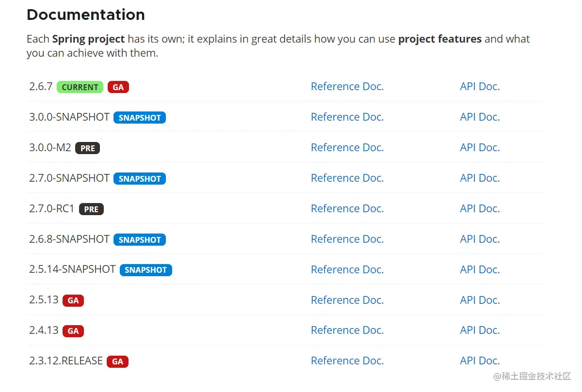Click the SNAPSHOT badge on 2.6.8-SNAPSHOT
This screenshot has height=392, width=582.
point(140,240)
